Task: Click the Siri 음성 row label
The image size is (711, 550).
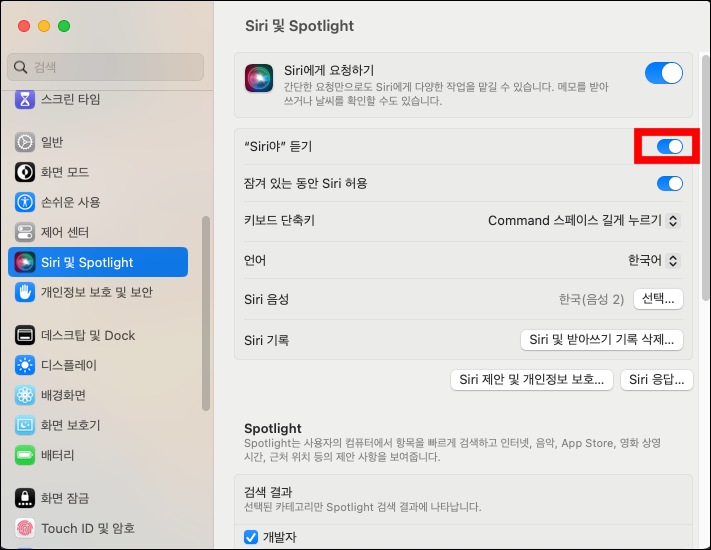Action: [266, 299]
